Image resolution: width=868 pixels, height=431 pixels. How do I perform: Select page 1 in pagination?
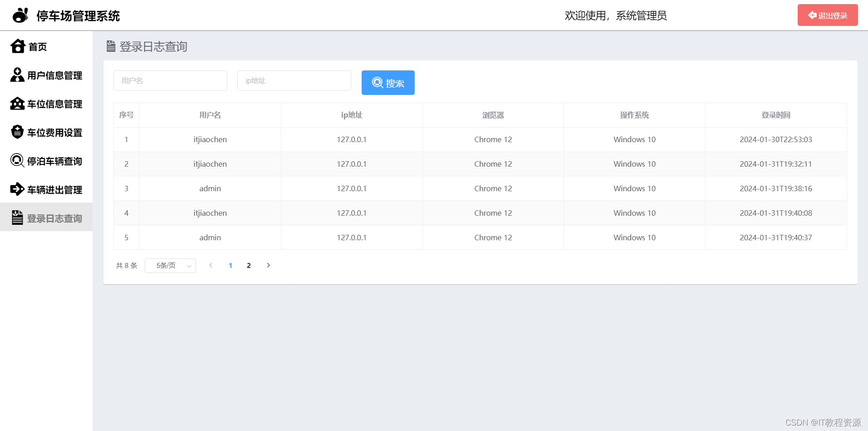pos(230,266)
